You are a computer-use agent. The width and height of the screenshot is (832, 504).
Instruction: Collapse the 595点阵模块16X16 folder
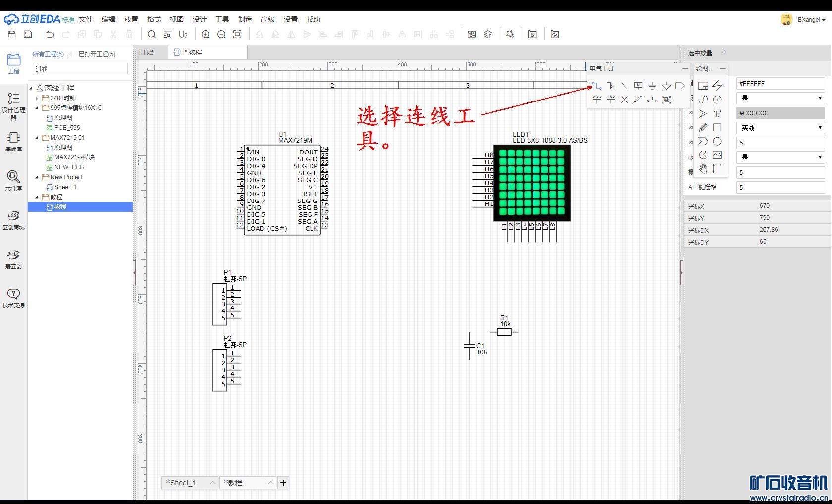coord(37,108)
